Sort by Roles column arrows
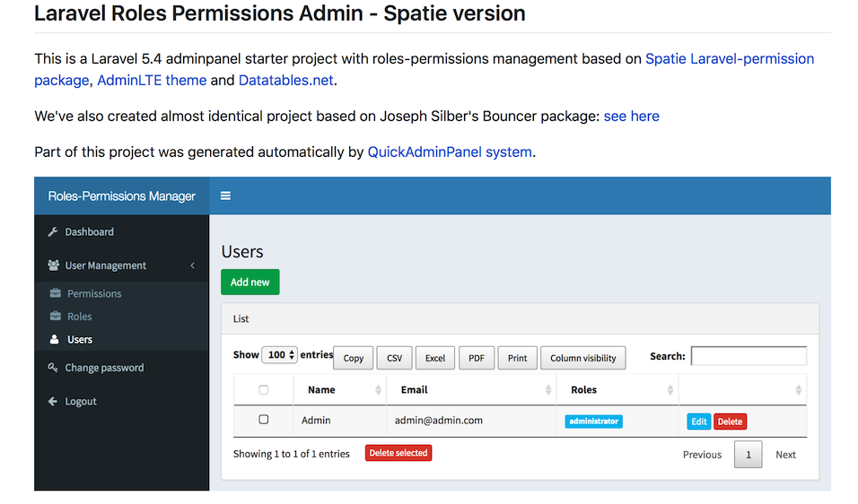 coord(670,390)
